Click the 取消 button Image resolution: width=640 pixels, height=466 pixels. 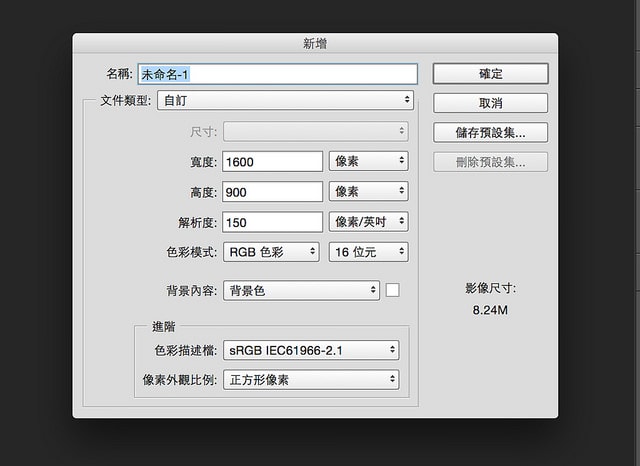click(490, 103)
